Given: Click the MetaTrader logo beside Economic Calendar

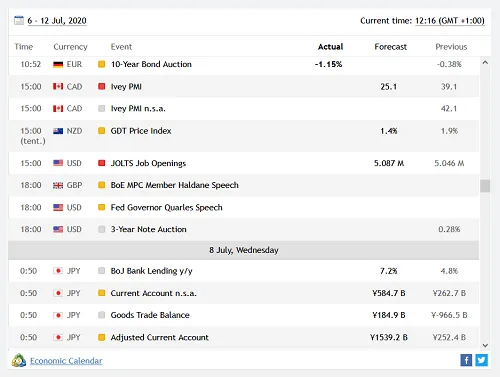Looking at the screenshot, I should [19, 360].
